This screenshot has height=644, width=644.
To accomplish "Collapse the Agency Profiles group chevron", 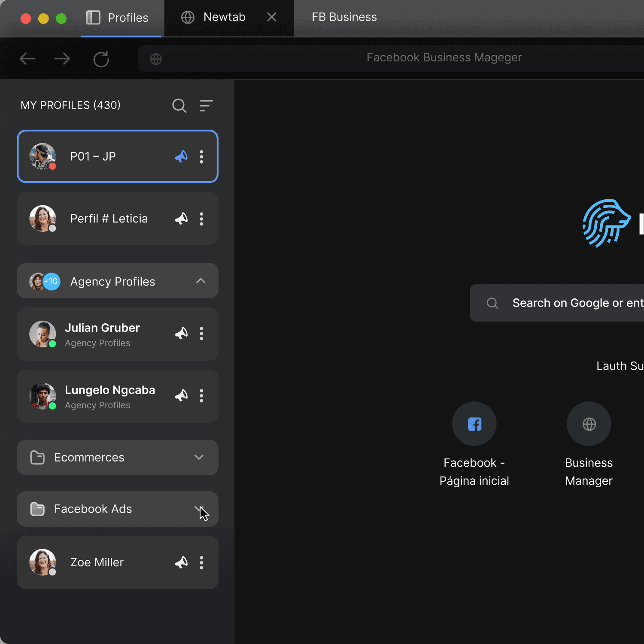I will (200, 281).
